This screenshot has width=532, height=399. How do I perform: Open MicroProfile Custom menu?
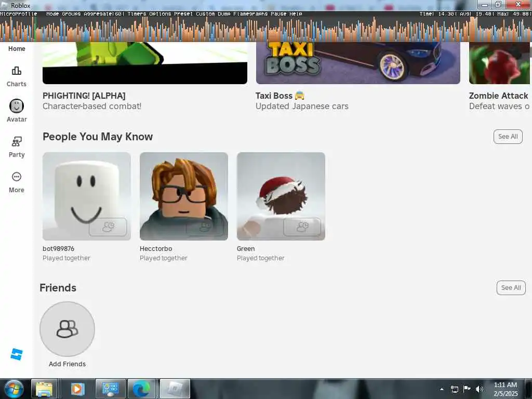coord(205,14)
